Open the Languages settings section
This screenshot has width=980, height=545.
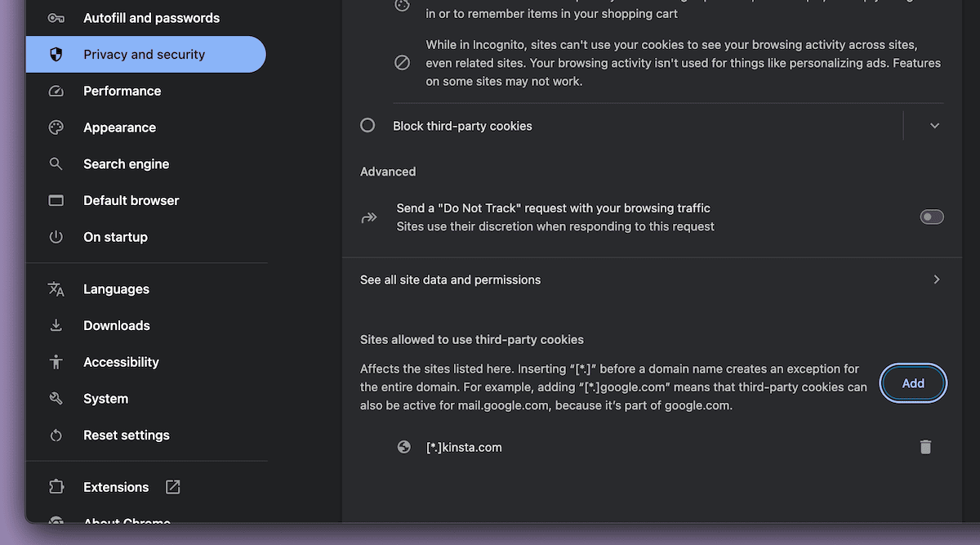[116, 288]
